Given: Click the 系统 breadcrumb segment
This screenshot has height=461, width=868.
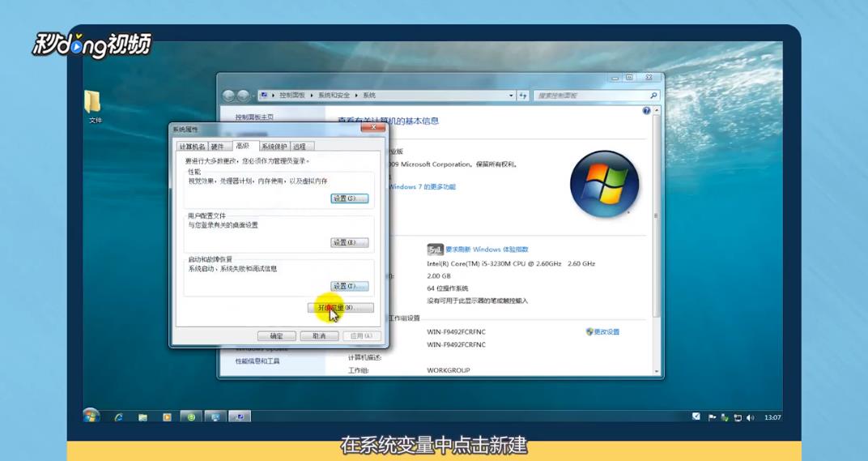Looking at the screenshot, I should tap(369, 96).
